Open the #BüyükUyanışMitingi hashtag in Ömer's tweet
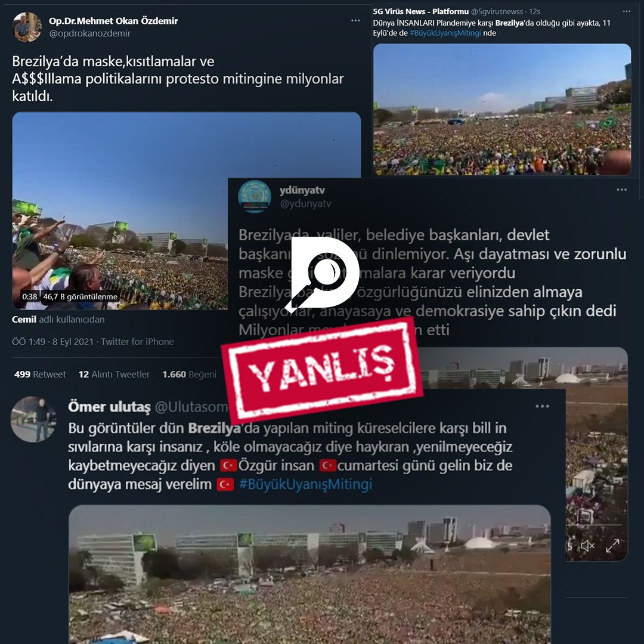The width and height of the screenshot is (644, 644). click(305, 484)
